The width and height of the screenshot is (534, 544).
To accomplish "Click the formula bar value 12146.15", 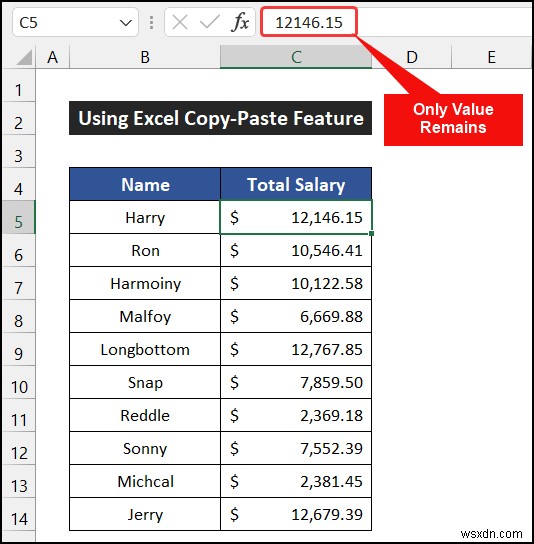I will (309, 23).
